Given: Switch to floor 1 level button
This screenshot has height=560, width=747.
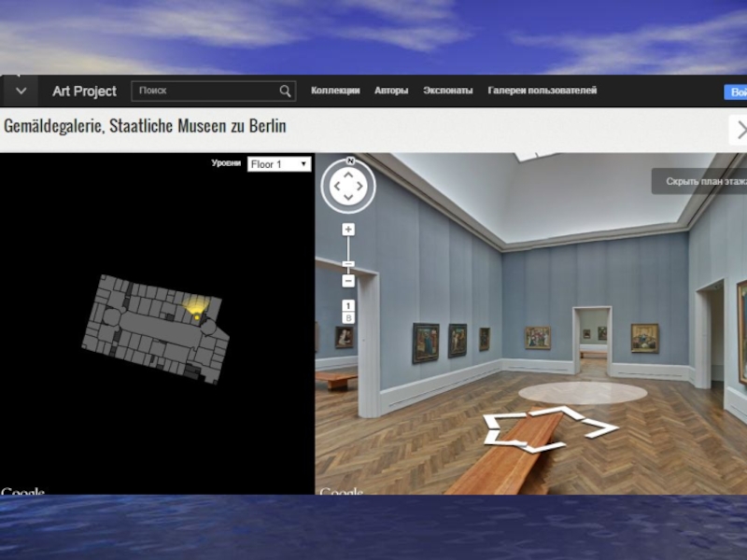Looking at the screenshot, I should point(348,306).
